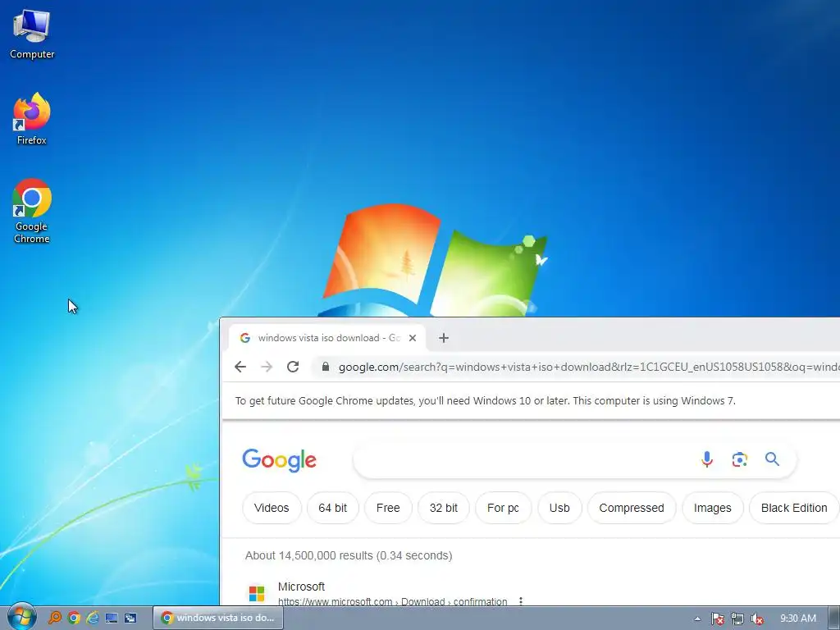Click the magnifier search icon in taskbar
The height and width of the screenshot is (630, 840).
pos(55,618)
